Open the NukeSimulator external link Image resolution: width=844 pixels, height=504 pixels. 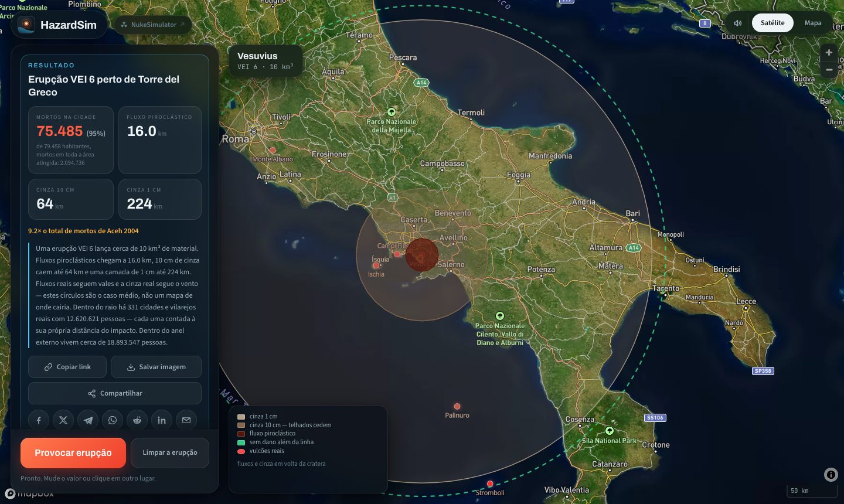point(153,25)
